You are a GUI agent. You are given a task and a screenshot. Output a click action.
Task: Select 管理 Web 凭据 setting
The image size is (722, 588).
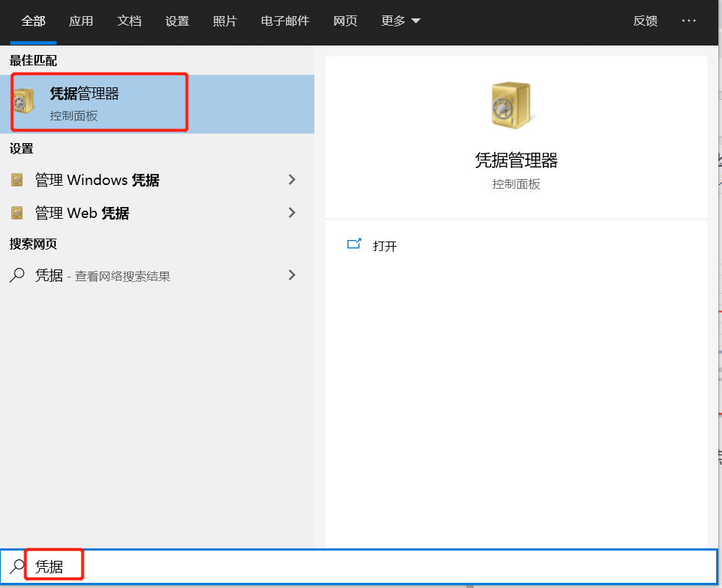[x=157, y=213]
